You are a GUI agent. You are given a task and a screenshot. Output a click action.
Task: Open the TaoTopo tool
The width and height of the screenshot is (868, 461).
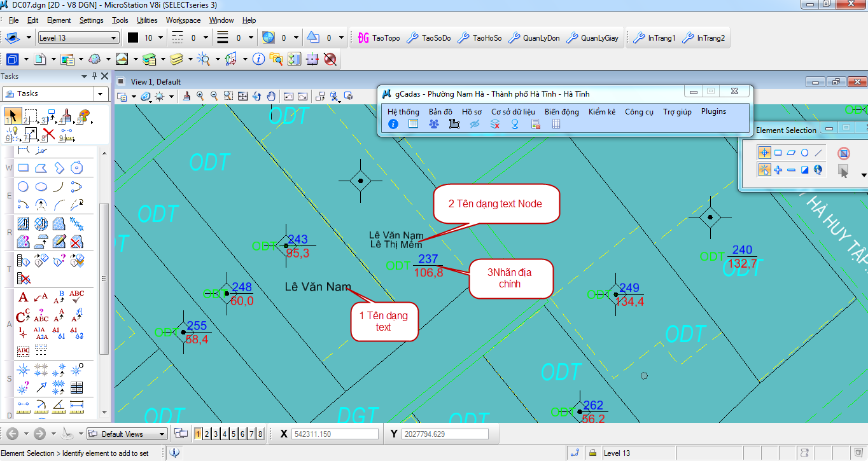(379, 38)
